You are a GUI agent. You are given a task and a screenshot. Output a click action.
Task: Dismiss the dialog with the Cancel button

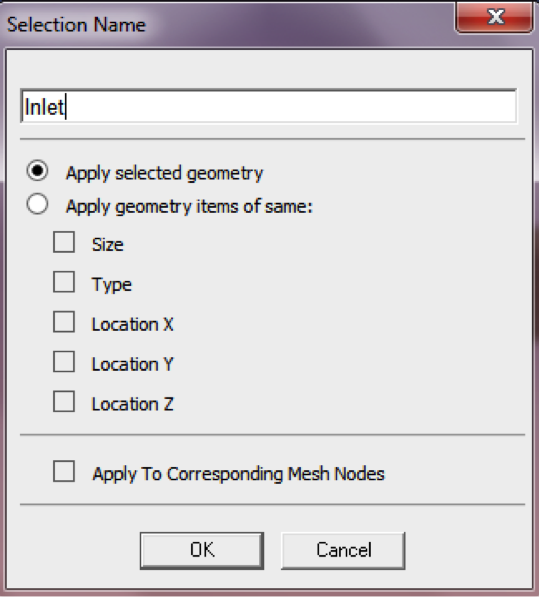click(x=343, y=551)
